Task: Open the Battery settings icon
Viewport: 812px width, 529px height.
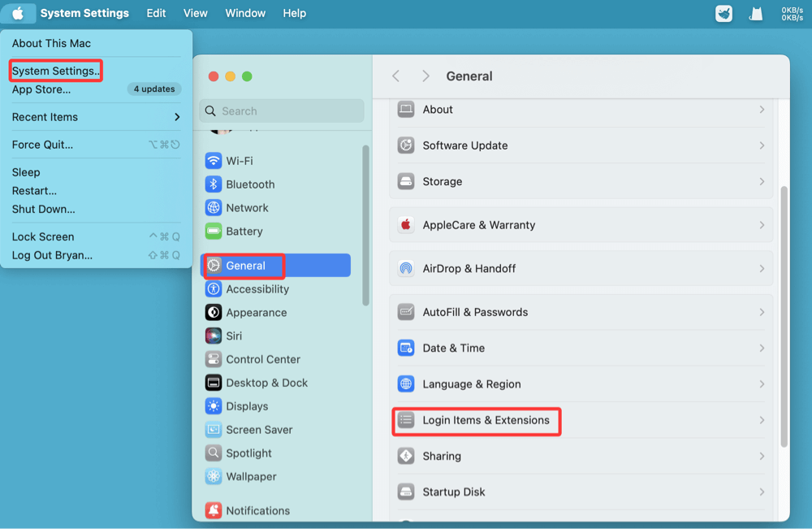Action: [214, 231]
